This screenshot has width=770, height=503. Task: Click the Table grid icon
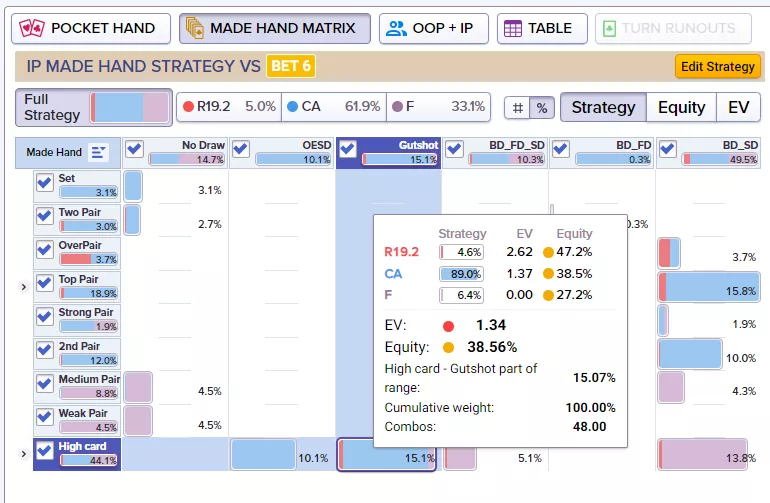click(512, 28)
